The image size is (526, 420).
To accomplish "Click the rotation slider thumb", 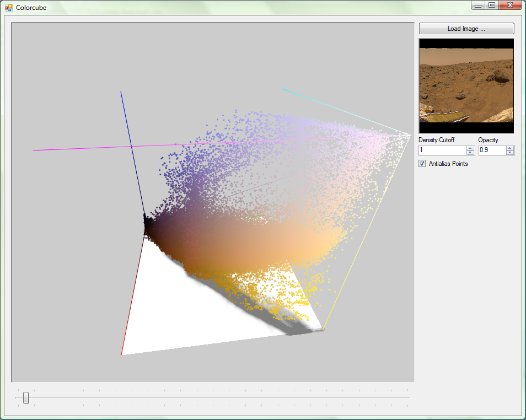I will (x=26, y=398).
